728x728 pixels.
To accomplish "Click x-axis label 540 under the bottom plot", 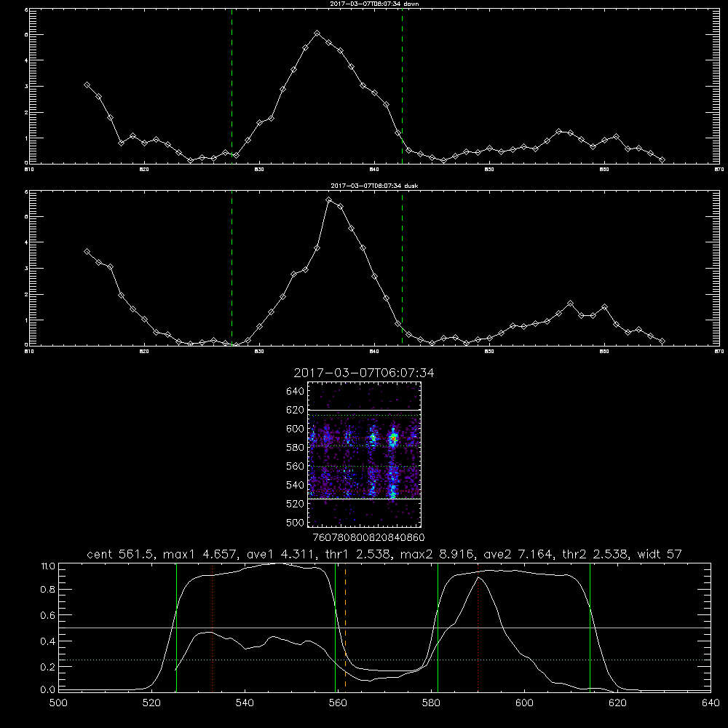I will pyautogui.click(x=245, y=703).
